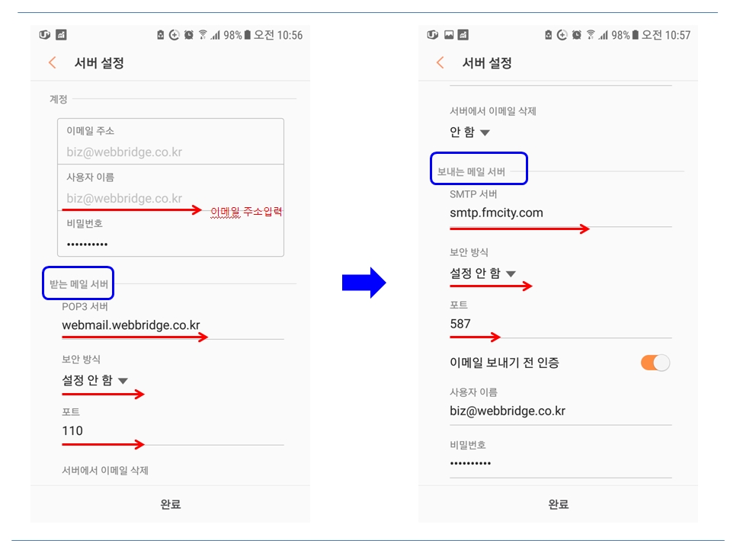This screenshot has width=756, height=550.
Task: Open 보안 방식 dropdown under SMTP server
Action: [x=482, y=273]
